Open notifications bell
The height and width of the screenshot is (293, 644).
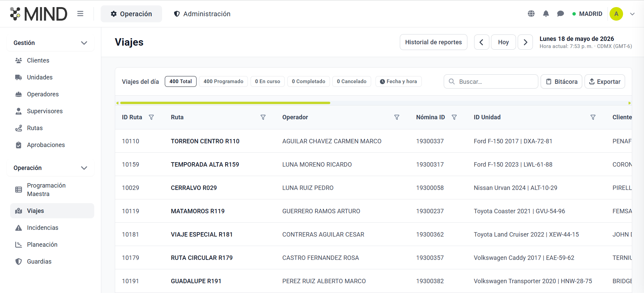(x=546, y=14)
